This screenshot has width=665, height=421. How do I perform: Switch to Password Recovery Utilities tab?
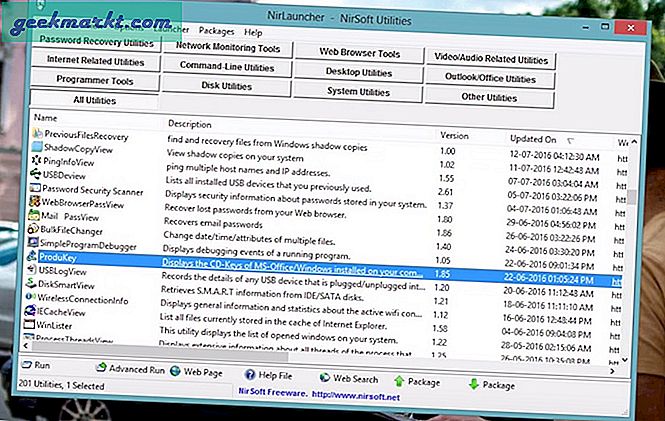pos(96,42)
